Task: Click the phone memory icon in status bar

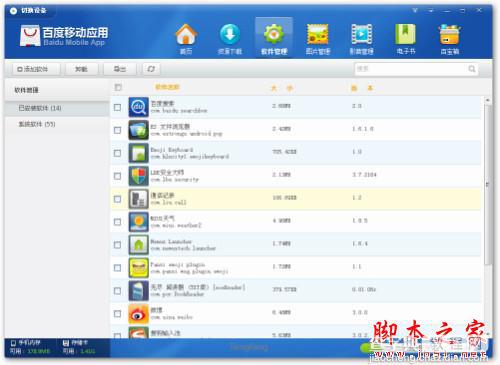Action: click(x=13, y=343)
